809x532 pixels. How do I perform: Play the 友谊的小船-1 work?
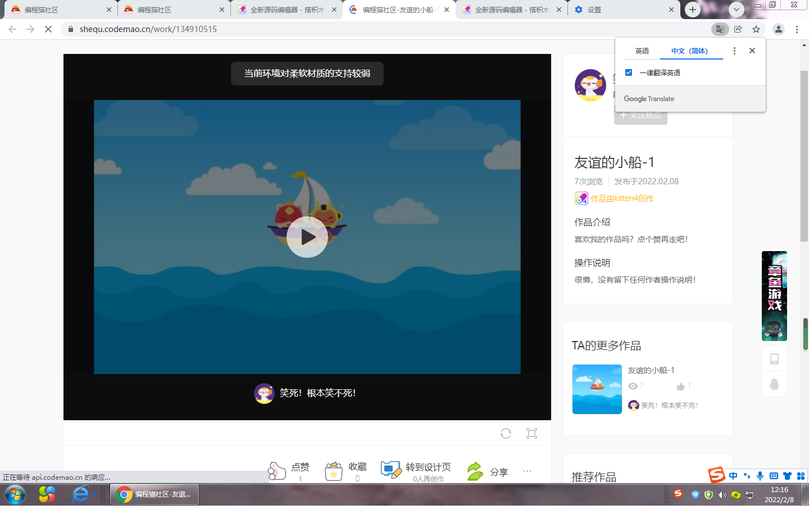[307, 237]
